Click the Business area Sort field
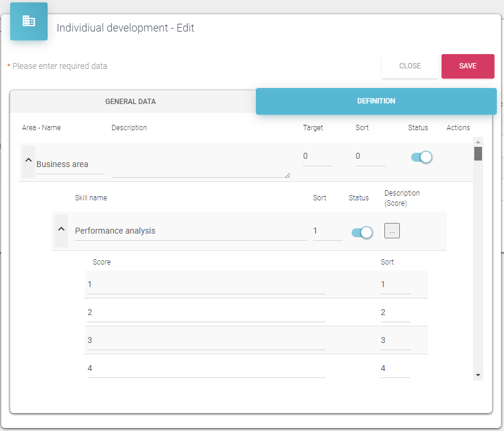The height and width of the screenshot is (431, 504). click(x=370, y=156)
